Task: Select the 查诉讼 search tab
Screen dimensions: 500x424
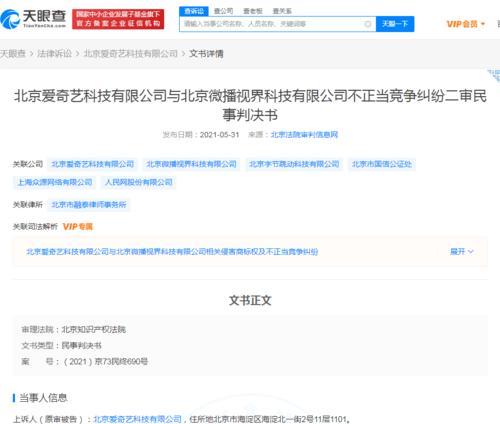Action: coord(194,11)
